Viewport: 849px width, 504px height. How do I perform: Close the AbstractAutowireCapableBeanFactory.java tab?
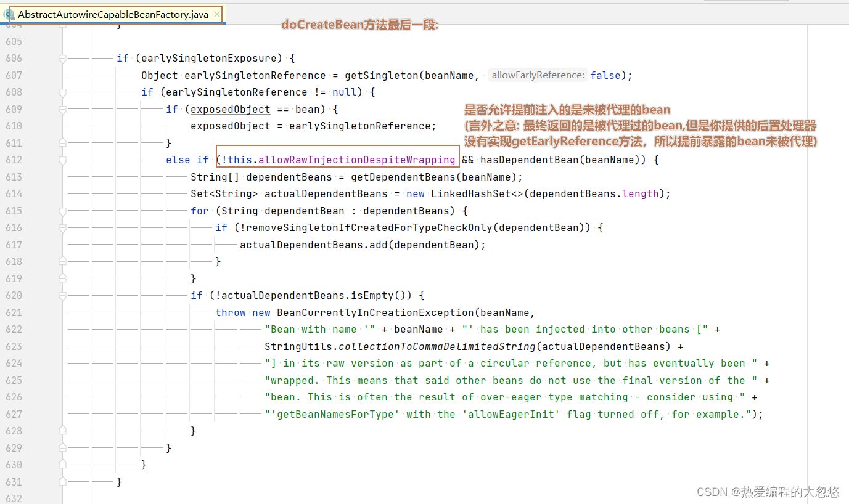pyautogui.click(x=217, y=14)
